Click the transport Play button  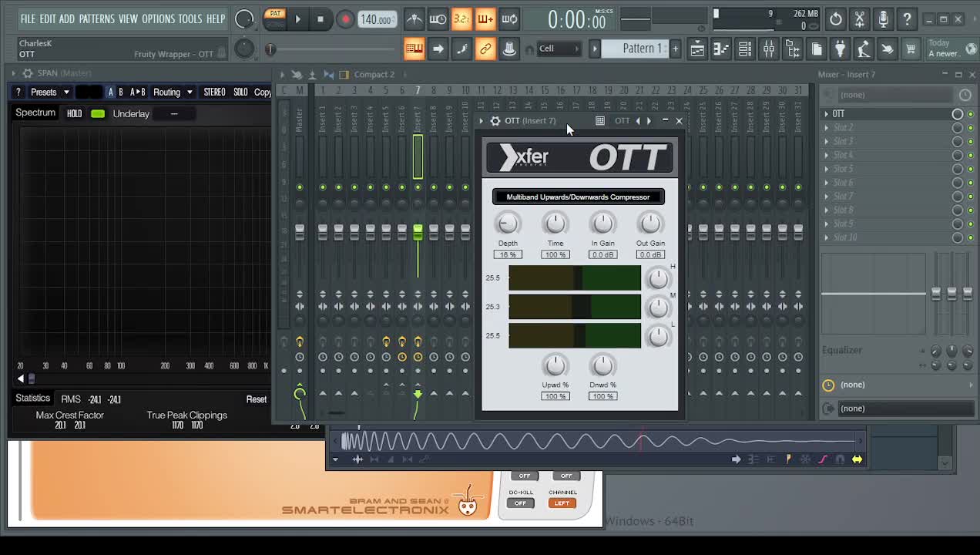coord(297,19)
